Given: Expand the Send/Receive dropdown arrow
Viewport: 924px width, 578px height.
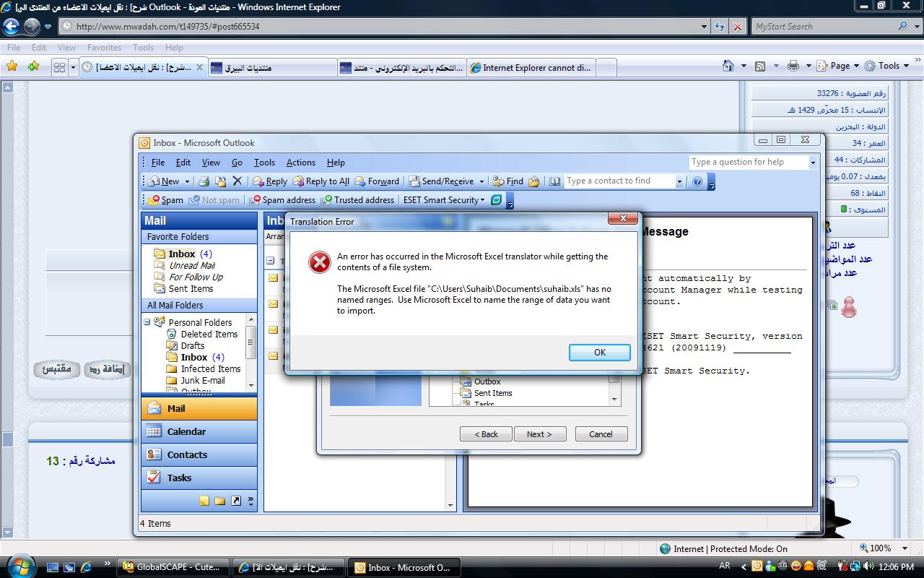Looking at the screenshot, I should [x=482, y=181].
